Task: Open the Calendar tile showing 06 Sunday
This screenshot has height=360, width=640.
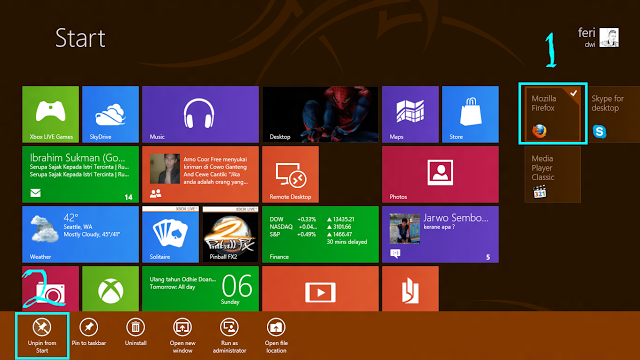Action: 200,289
